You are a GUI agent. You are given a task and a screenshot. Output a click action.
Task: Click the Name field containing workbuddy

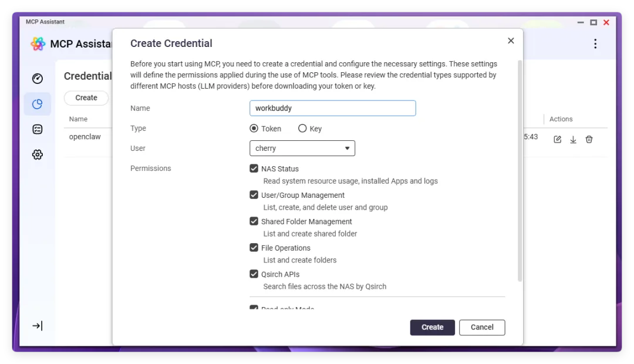(332, 108)
